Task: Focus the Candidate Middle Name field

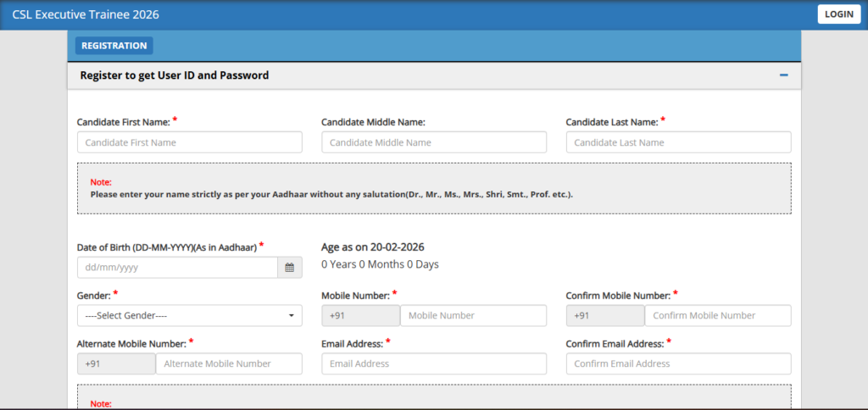Action: [x=434, y=142]
